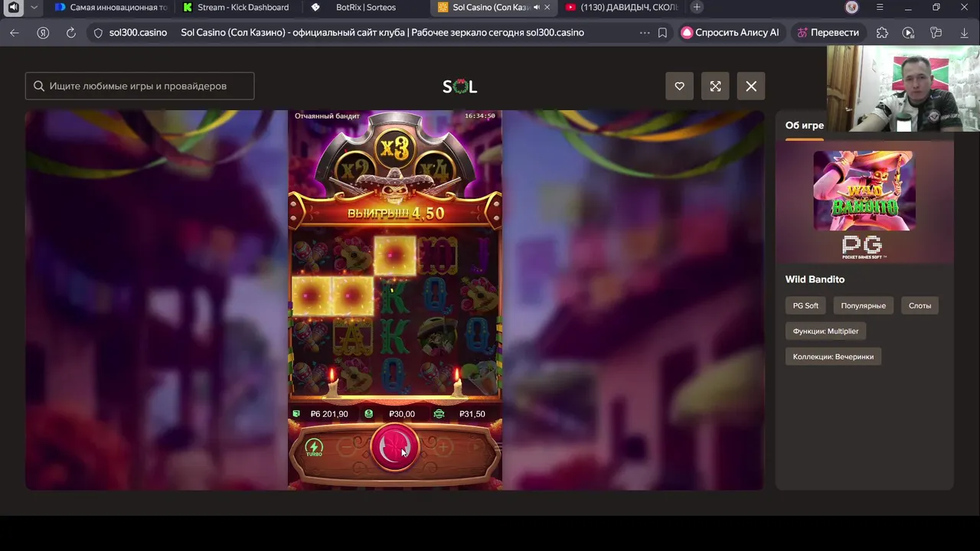Click the 'Отчаянный бандит' game title
Image resolution: width=980 pixels, height=551 pixels.
pyautogui.click(x=327, y=116)
